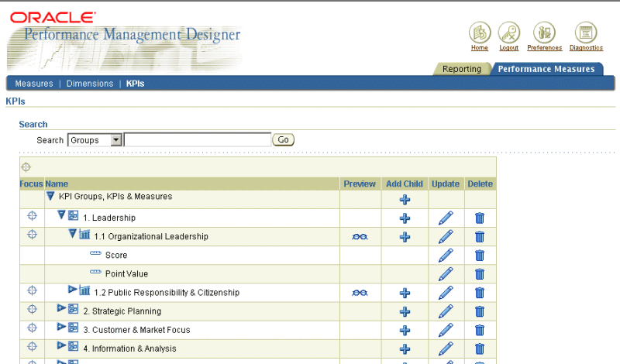This screenshot has width=620, height=364.
Task: Open the Home icon in header
Action: tap(480, 33)
